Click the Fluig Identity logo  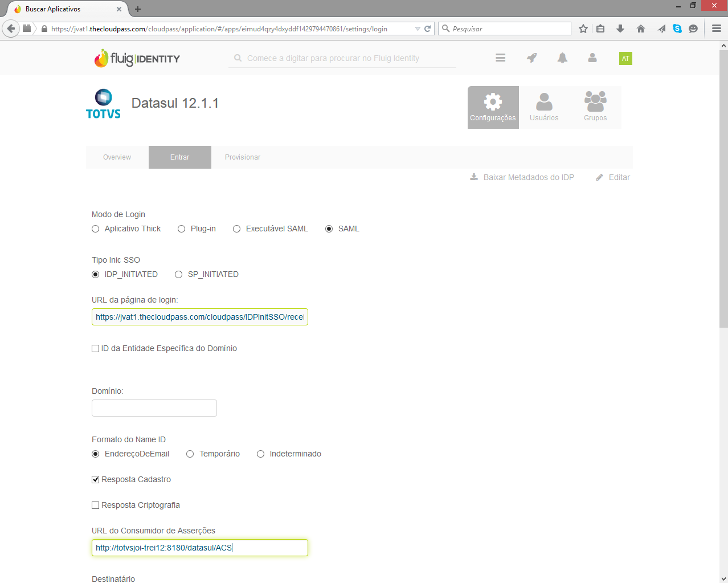click(137, 58)
